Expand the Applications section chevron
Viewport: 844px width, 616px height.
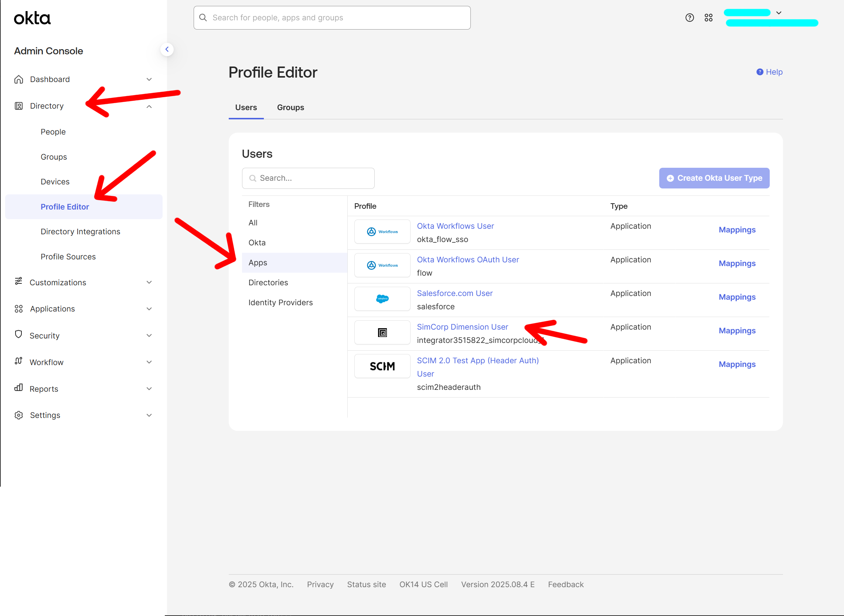pyautogui.click(x=149, y=309)
